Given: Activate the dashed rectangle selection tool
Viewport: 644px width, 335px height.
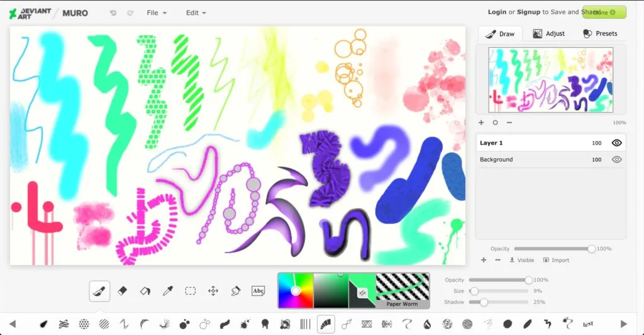Looking at the screenshot, I should tap(191, 290).
